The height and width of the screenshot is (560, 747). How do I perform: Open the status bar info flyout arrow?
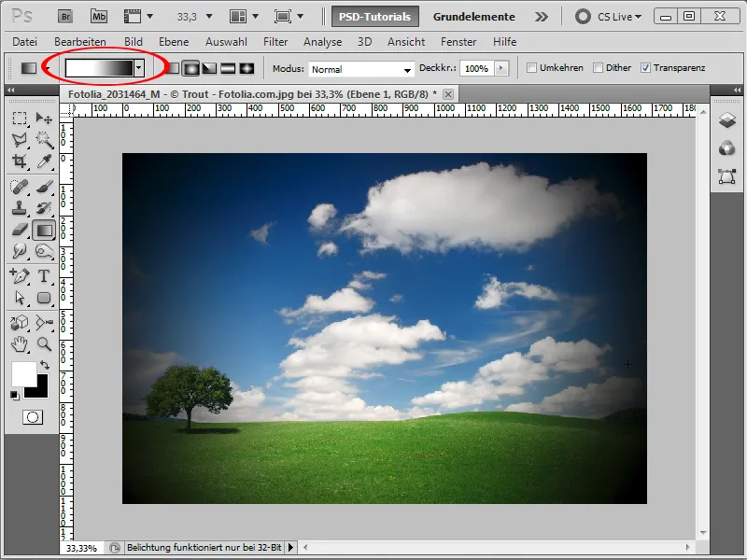point(290,548)
